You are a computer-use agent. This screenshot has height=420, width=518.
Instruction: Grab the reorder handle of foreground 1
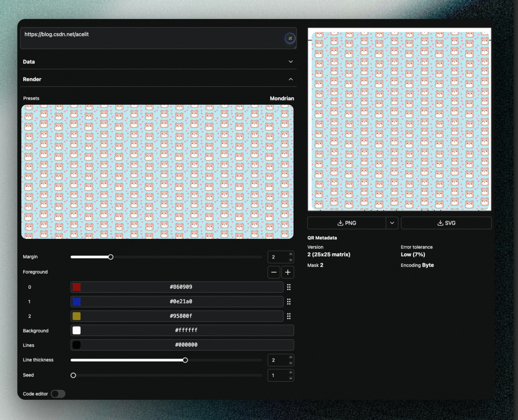pos(289,302)
